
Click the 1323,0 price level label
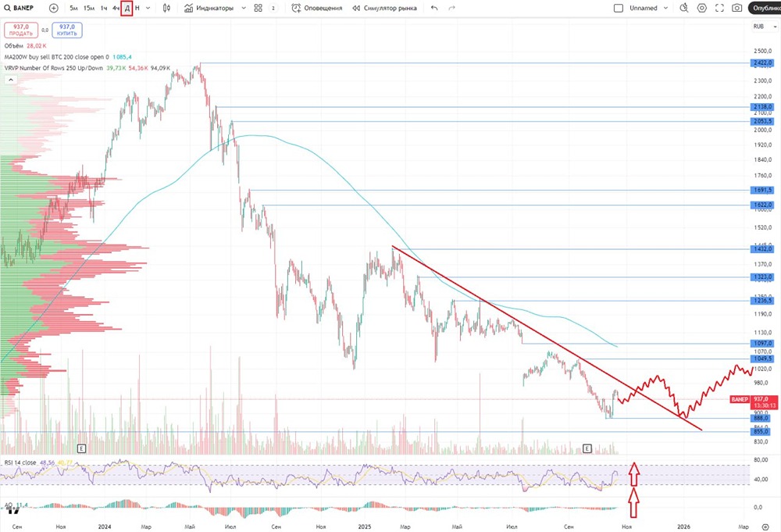coord(763,277)
